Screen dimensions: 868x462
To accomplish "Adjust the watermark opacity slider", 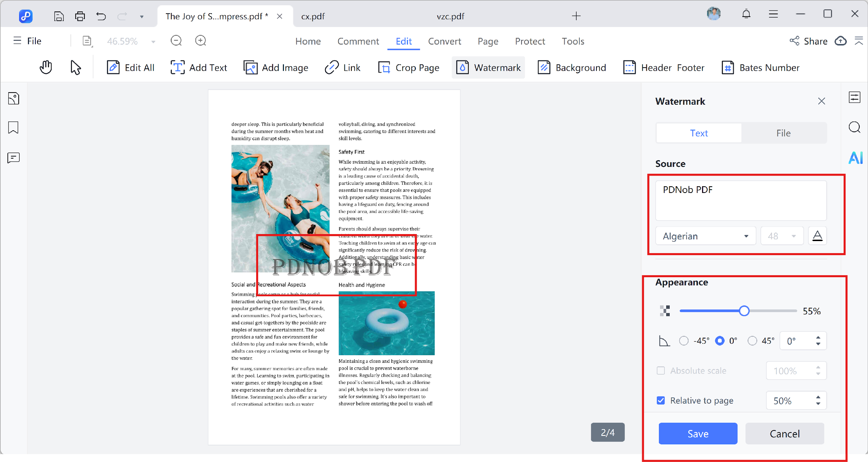I will [x=744, y=311].
